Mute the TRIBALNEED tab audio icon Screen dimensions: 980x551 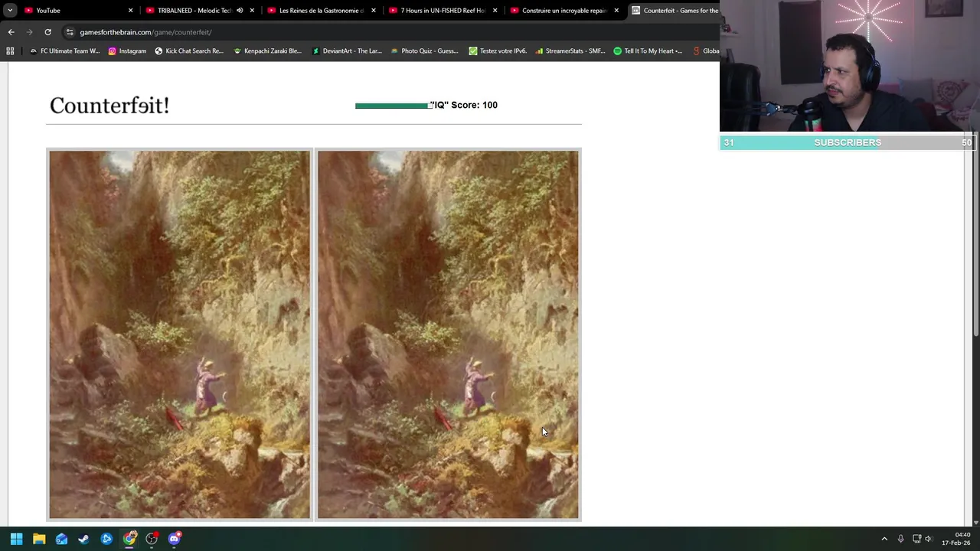(240, 11)
